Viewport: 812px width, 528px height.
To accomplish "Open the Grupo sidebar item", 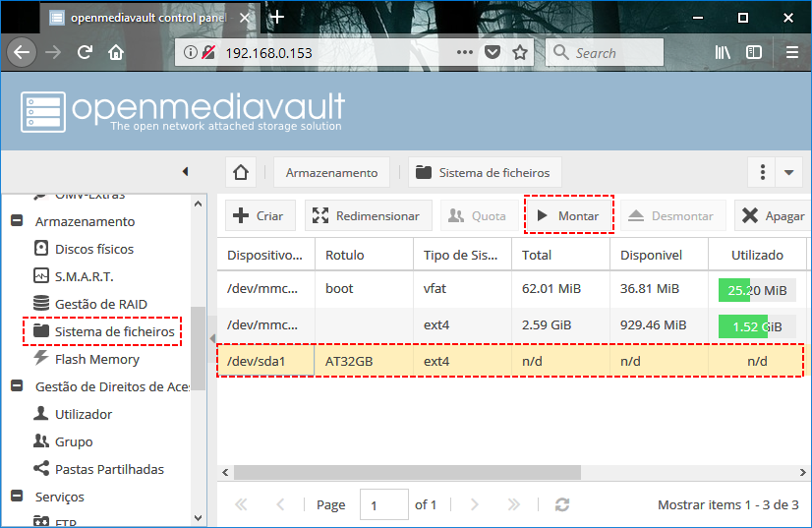I will click(74, 442).
